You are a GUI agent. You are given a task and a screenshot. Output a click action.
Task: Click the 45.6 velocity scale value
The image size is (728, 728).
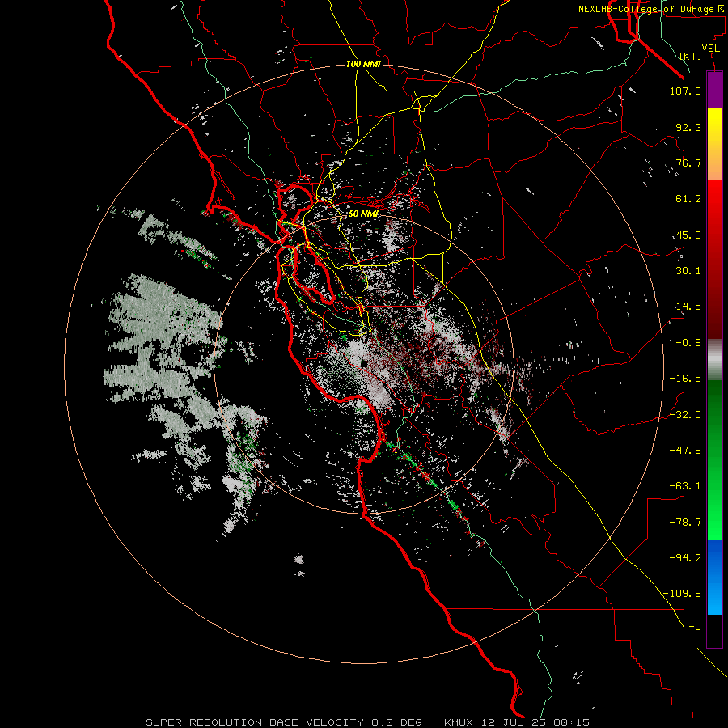pyautogui.click(x=688, y=235)
